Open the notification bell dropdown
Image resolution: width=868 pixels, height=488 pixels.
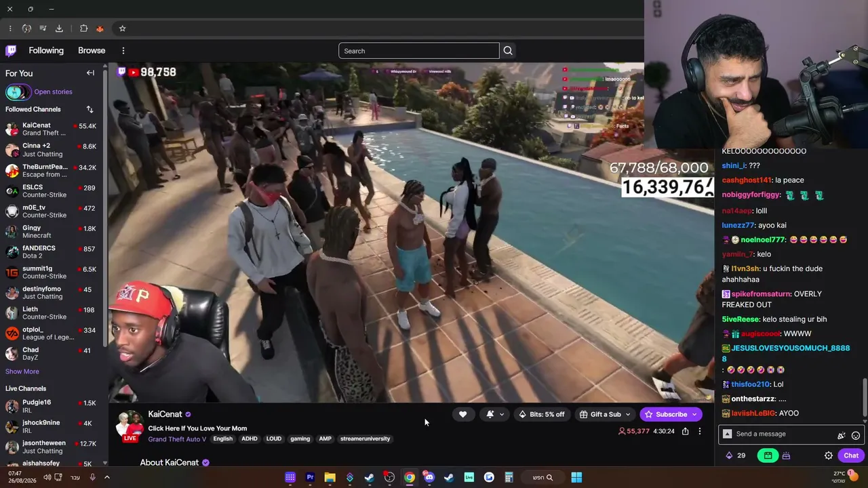tap(495, 414)
